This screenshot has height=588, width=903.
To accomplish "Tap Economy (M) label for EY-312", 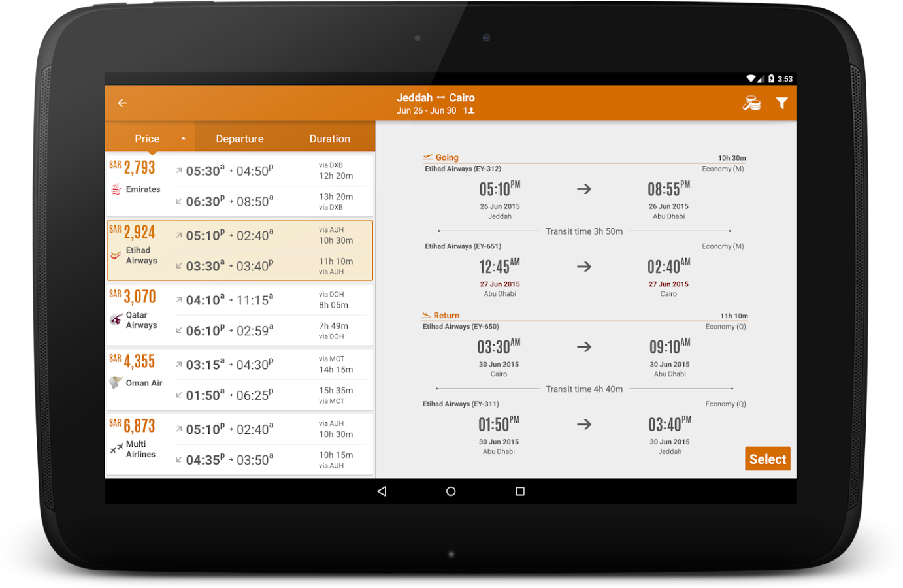I will point(723,169).
